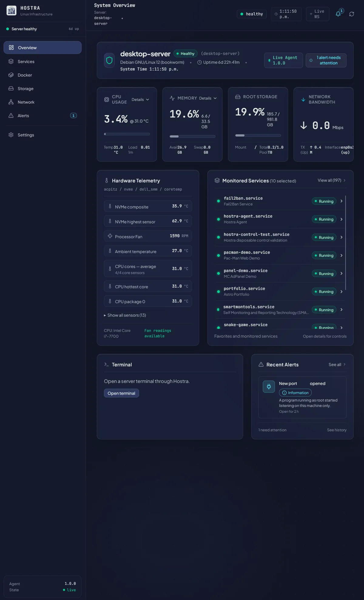Click the Hardware Telemetry thermometer icon

coord(106,181)
